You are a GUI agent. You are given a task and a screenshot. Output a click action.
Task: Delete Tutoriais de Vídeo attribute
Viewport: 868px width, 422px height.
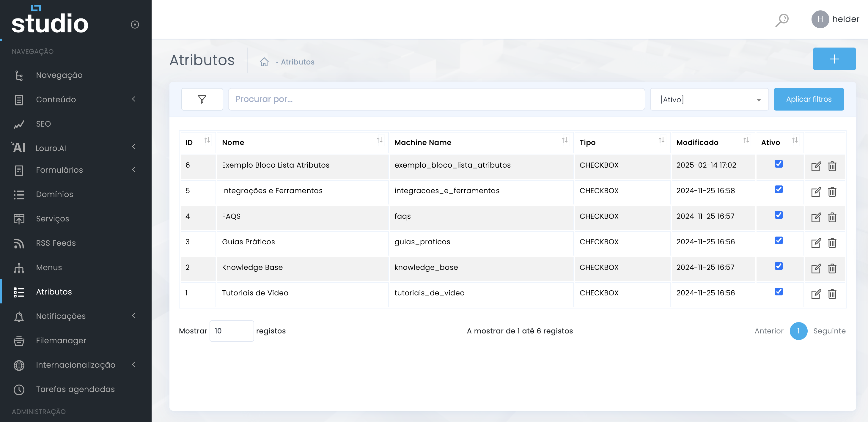click(832, 294)
